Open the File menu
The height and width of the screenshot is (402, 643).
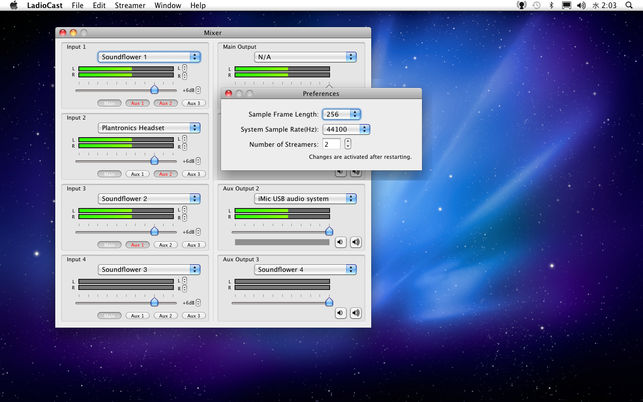77,5
